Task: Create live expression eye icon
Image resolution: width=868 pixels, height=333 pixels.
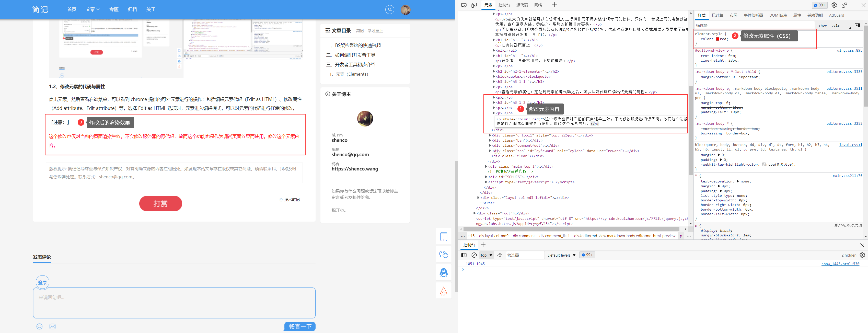Action: point(500,255)
